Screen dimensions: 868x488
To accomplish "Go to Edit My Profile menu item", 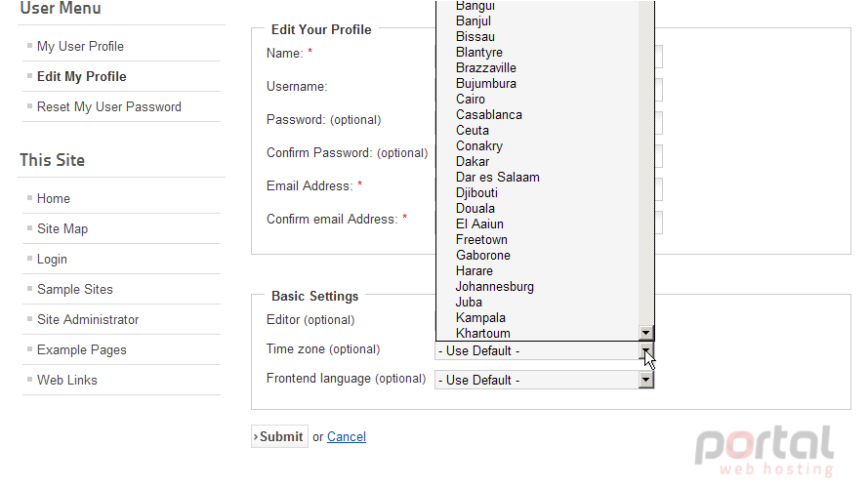I will click(81, 76).
